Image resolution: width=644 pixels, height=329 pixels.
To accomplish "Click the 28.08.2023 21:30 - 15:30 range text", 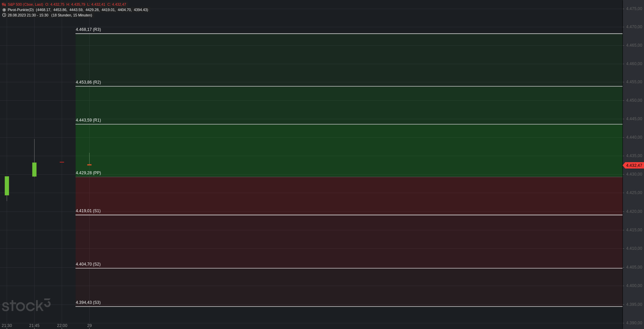I will (x=28, y=15).
